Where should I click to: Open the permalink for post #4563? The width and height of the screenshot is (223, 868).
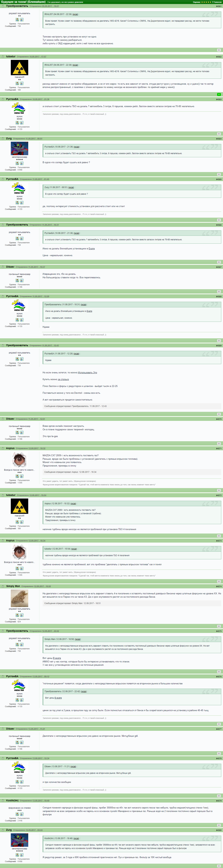pyautogui.click(x=219, y=99)
